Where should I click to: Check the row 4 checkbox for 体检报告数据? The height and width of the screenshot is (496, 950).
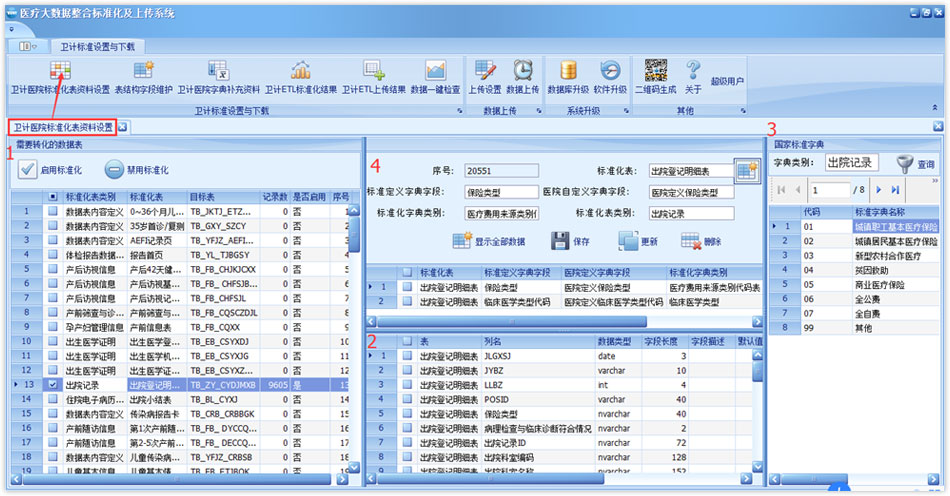(x=53, y=254)
